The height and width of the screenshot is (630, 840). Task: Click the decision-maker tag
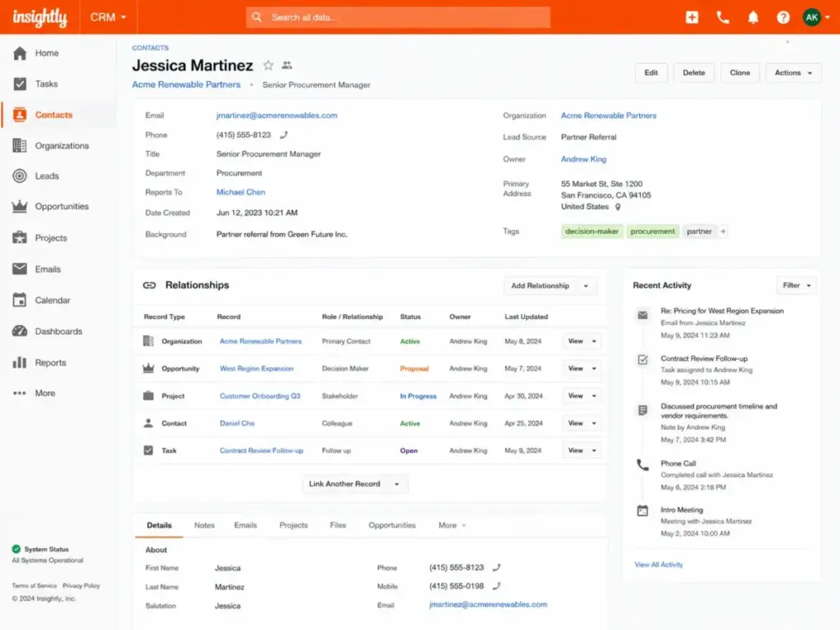pyautogui.click(x=592, y=231)
